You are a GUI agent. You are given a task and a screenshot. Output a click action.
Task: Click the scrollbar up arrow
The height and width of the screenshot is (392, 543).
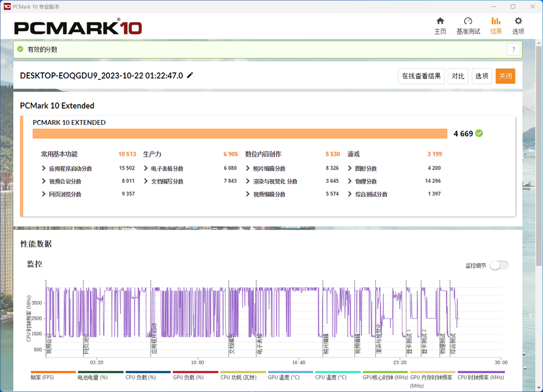[539, 43]
